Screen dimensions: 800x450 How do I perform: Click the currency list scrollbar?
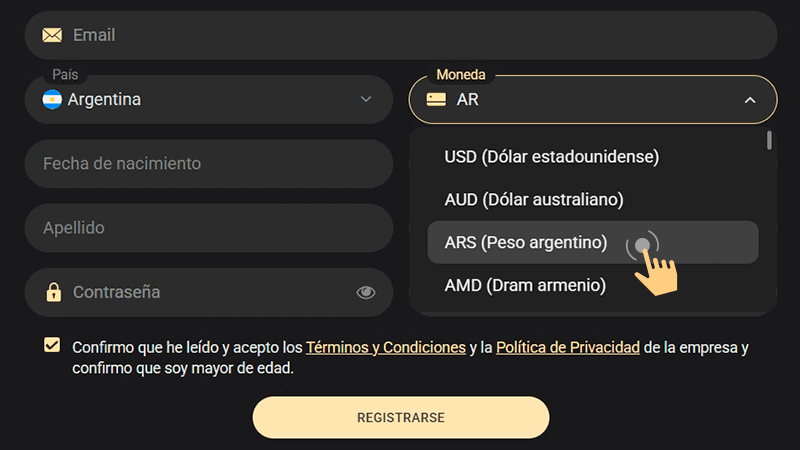click(x=769, y=141)
